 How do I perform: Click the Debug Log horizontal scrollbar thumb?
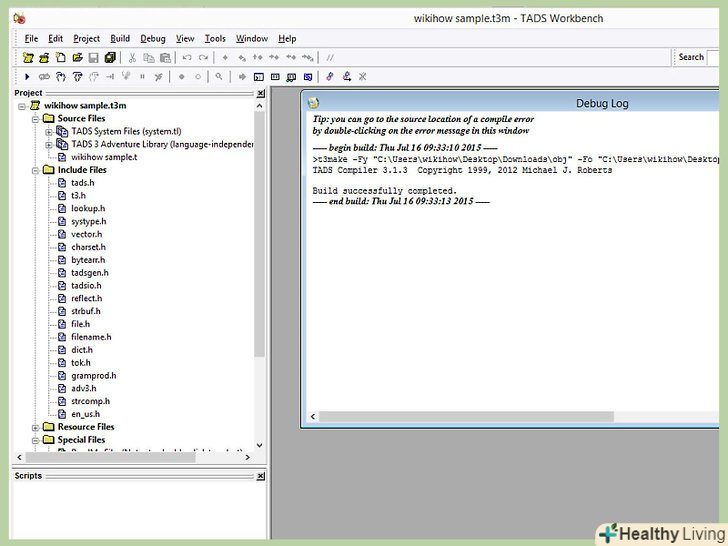click(x=466, y=416)
